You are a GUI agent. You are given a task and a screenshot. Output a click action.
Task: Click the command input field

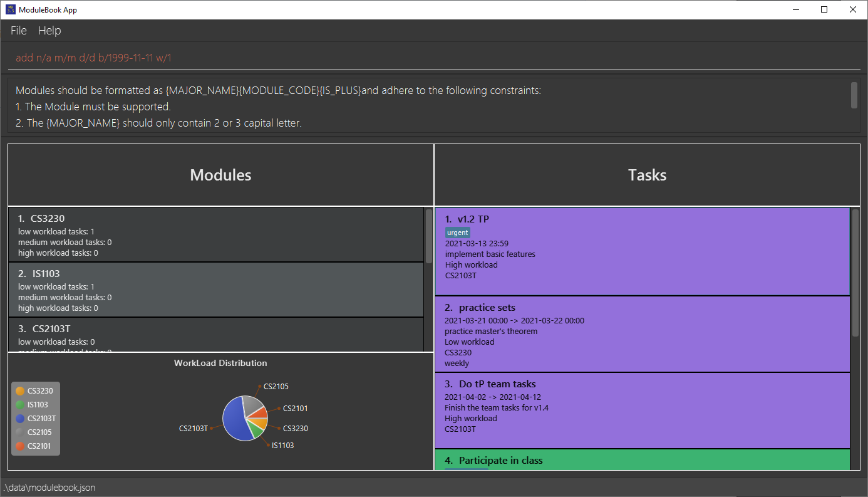[434, 58]
